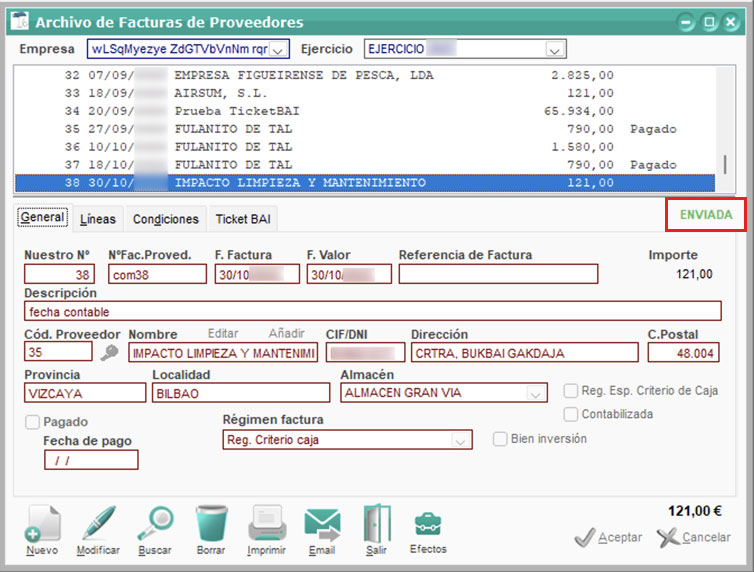Close the Archivo de Facturas window

731,22
